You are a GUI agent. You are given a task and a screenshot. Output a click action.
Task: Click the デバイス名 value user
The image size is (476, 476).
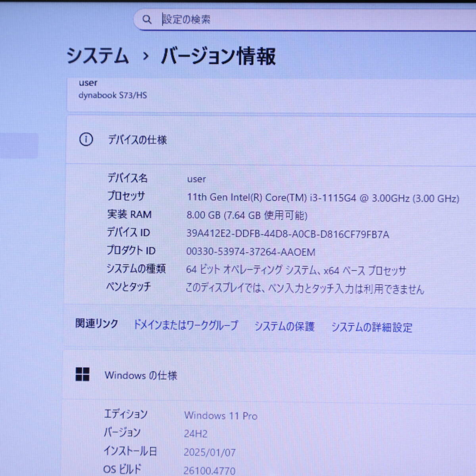tap(196, 179)
